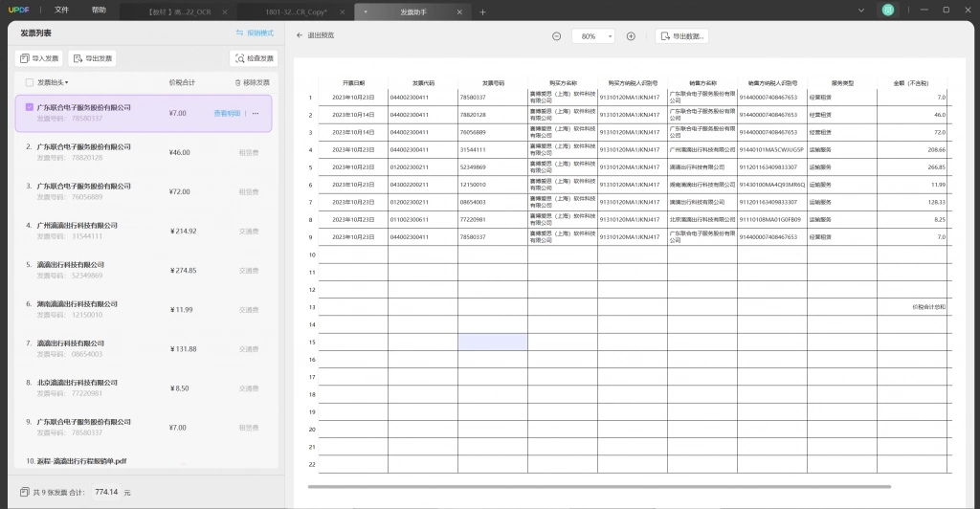
Task: Expand the tab list chevron in title bar
Action: pyautogui.click(x=860, y=11)
